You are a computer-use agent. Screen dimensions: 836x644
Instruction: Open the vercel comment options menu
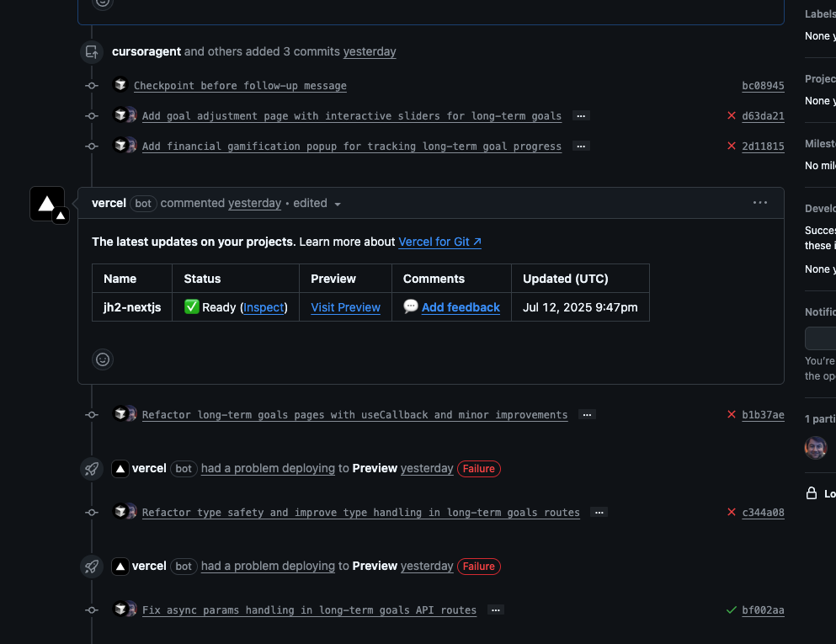click(759, 203)
